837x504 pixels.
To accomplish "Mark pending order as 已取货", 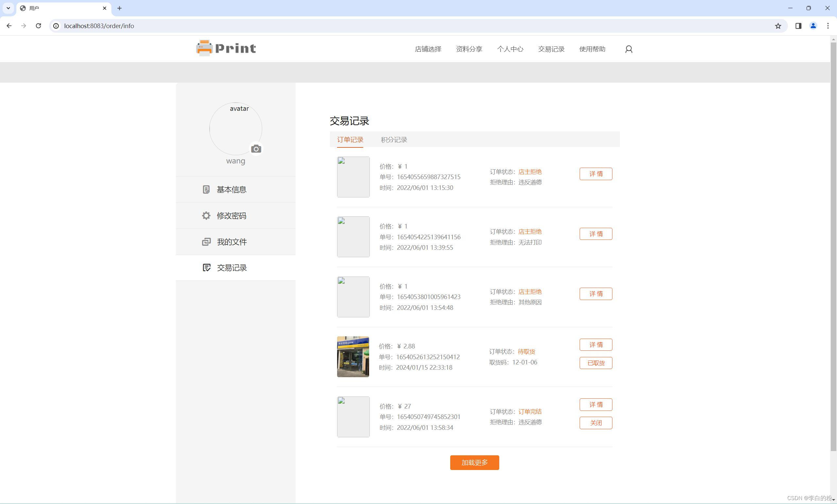I will click(x=595, y=363).
